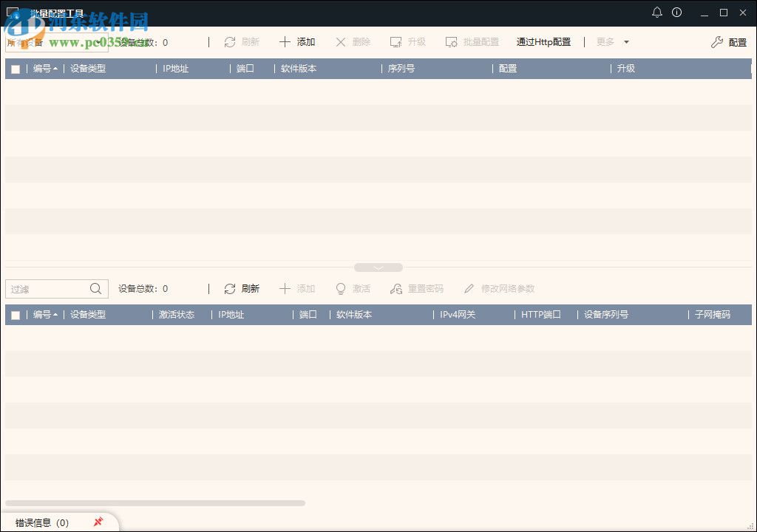Click the 修改网络参数 label
Image resolution: width=757 pixels, height=532 pixels.
(508, 289)
